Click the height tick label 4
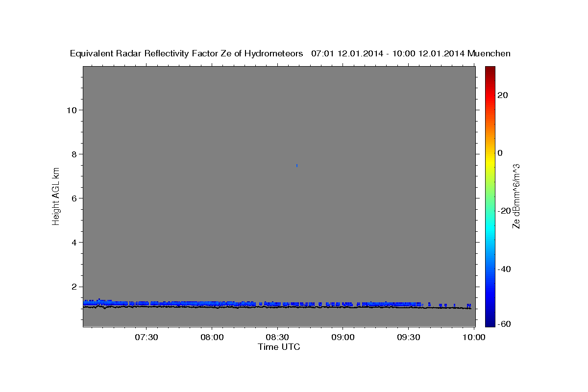The width and height of the screenshot is (588, 392). point(73,242)
